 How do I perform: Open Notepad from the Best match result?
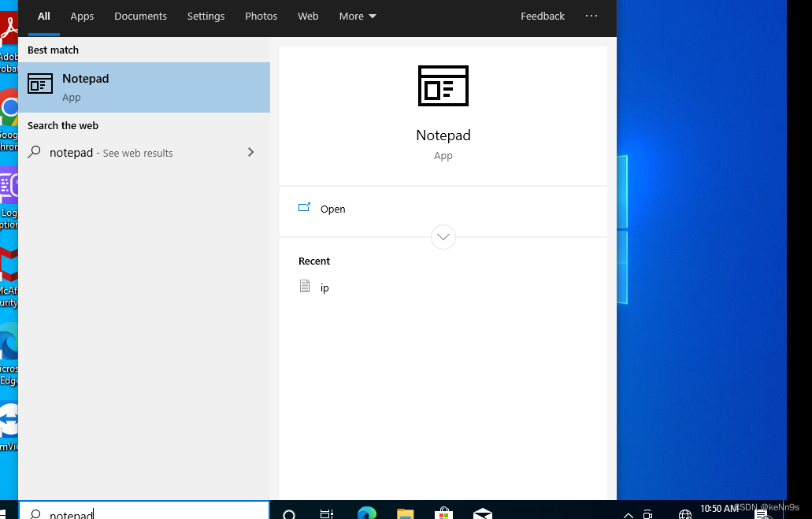click(x=144, y=87)
